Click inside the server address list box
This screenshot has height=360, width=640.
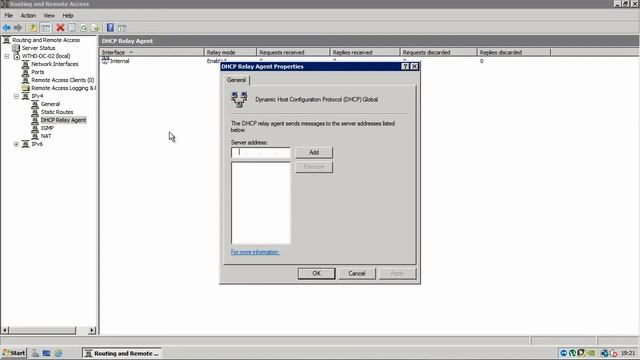[260, 202]
